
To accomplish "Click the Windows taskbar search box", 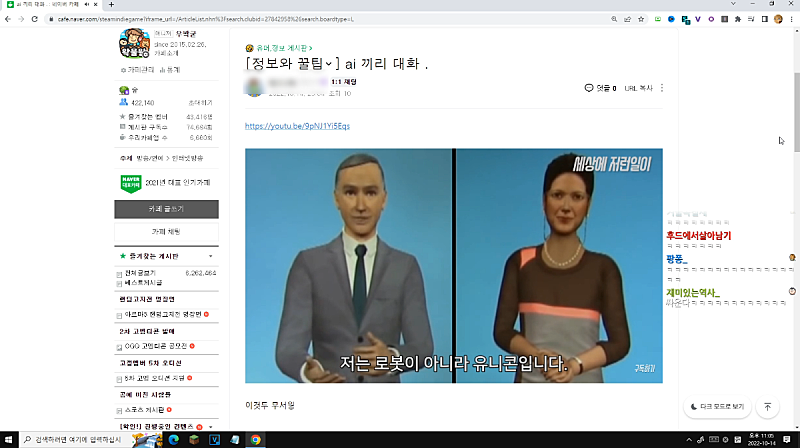I will click(x=75, y=439).
